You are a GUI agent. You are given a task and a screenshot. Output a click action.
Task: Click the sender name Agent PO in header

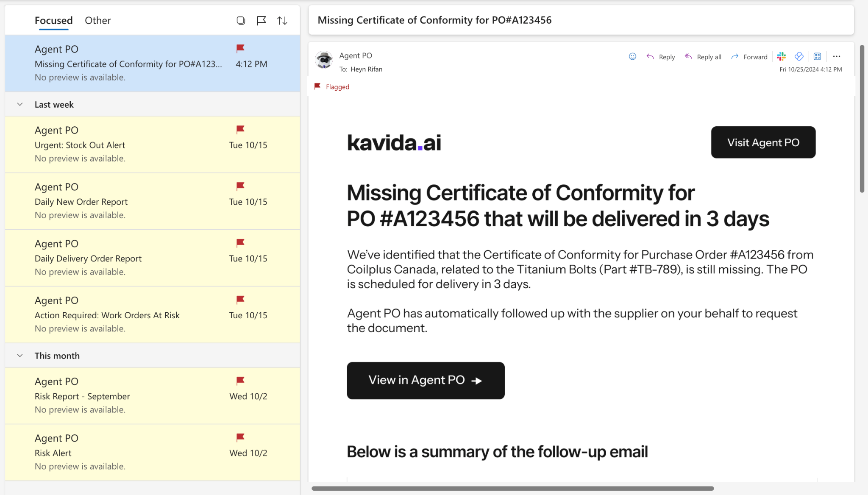356,56
